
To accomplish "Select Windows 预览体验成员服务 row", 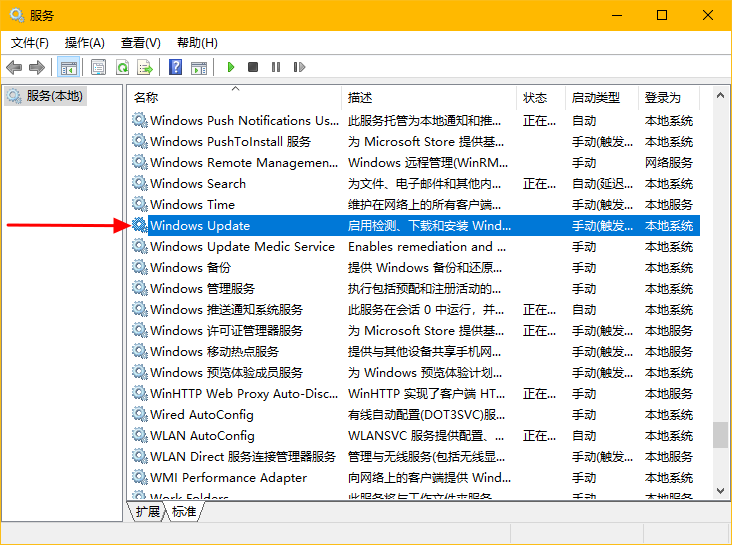I will pos(415,373).
